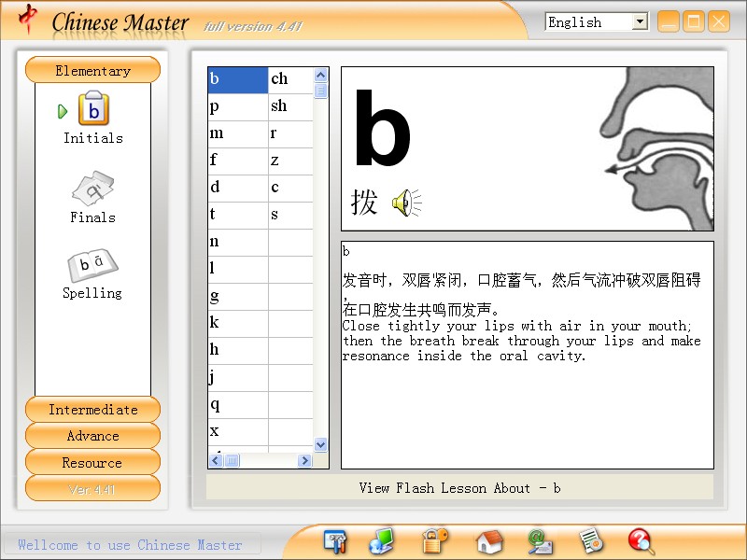Open the Finals lesson icon
This screenshot has width=747, height=560.
(93, 187)
